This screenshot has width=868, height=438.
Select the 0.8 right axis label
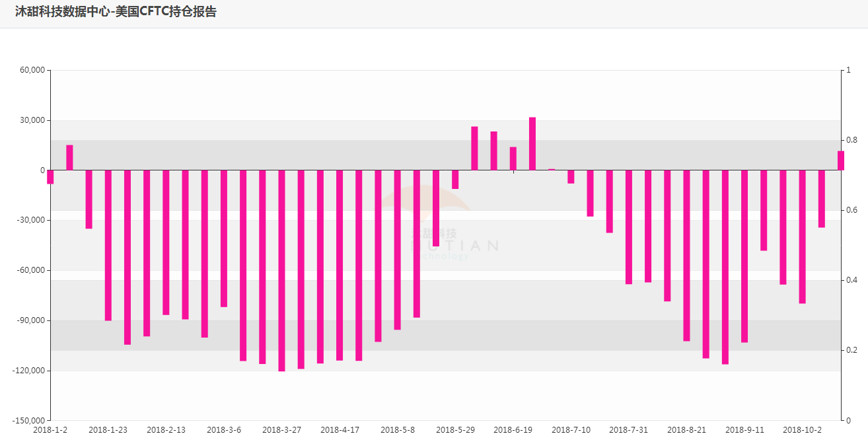coord(850,140)
